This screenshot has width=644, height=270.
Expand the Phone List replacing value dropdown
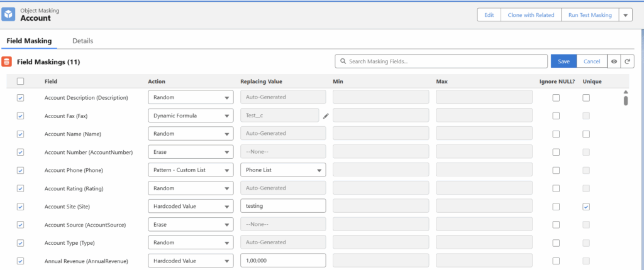pyautogui.click(x=282, y=170)
